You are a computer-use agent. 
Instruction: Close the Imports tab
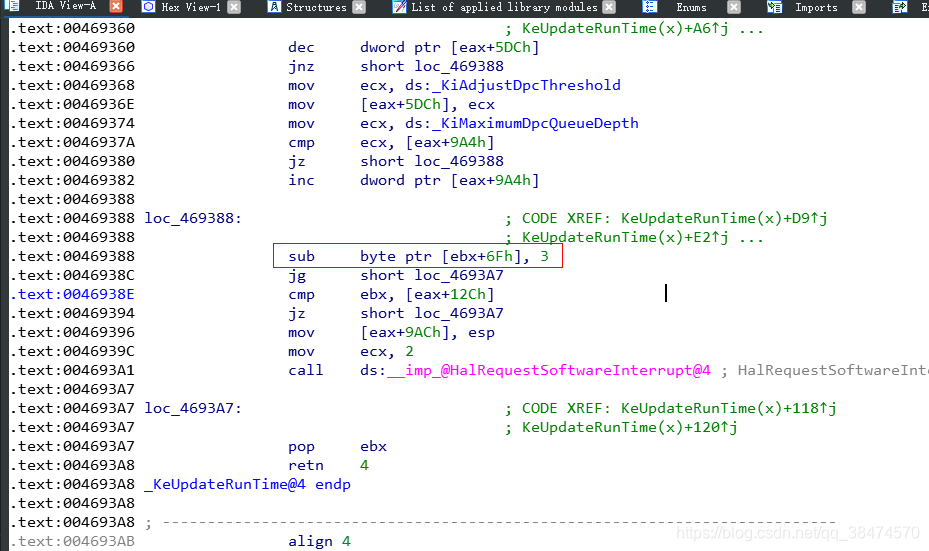pos(859,7)
